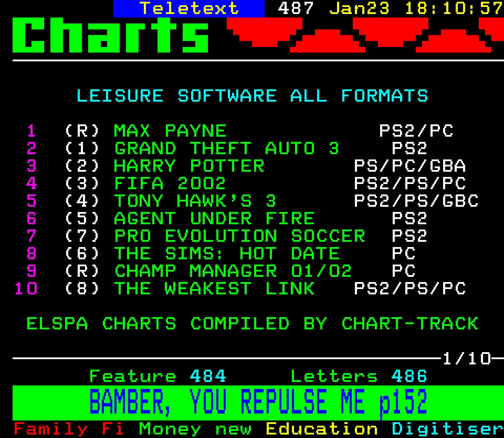Screen dimensions: 504x438
Task: Click the page number 487 in the header
Action: coord(296,8)
